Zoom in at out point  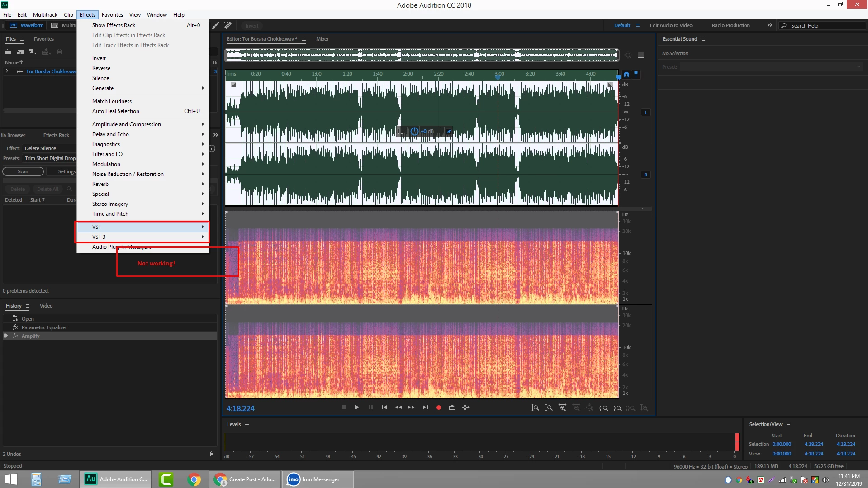point(617,408)
